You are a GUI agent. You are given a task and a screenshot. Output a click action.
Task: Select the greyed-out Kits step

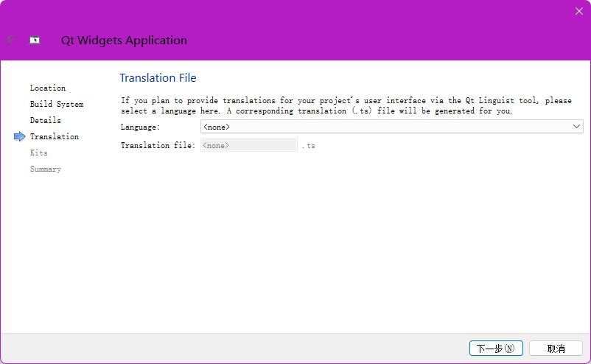pyautogui.click(x=38, y=153)
